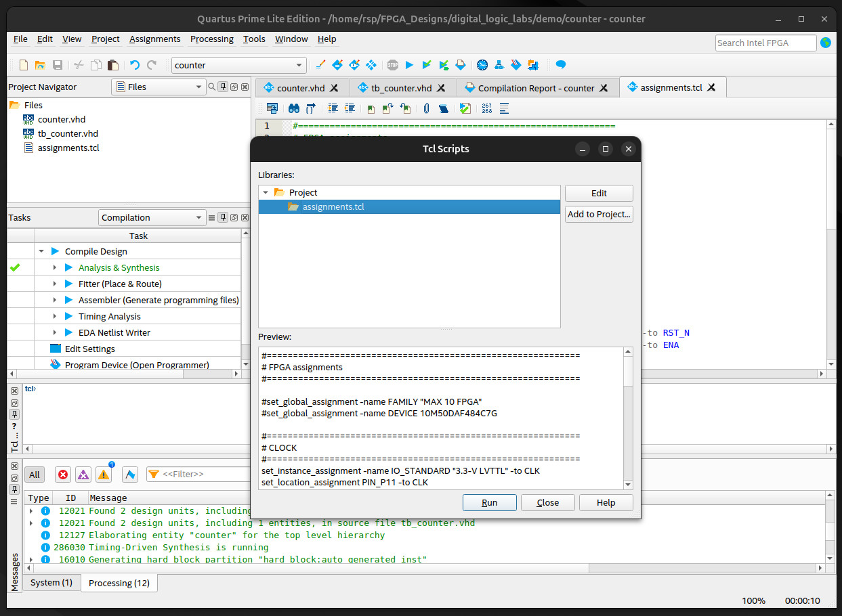
Task: Click the binoculars Find icon
Action: click(x=294, y=108)
